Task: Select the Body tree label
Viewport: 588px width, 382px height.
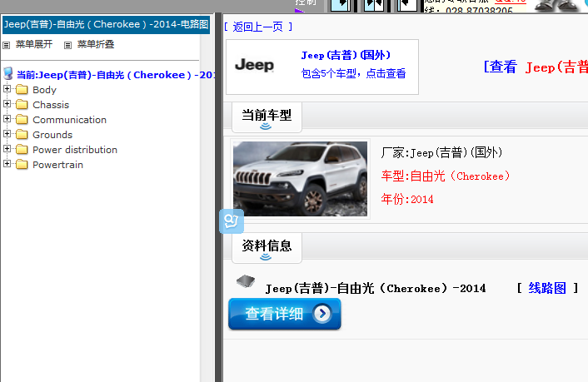Action: (x=44, y=90)
